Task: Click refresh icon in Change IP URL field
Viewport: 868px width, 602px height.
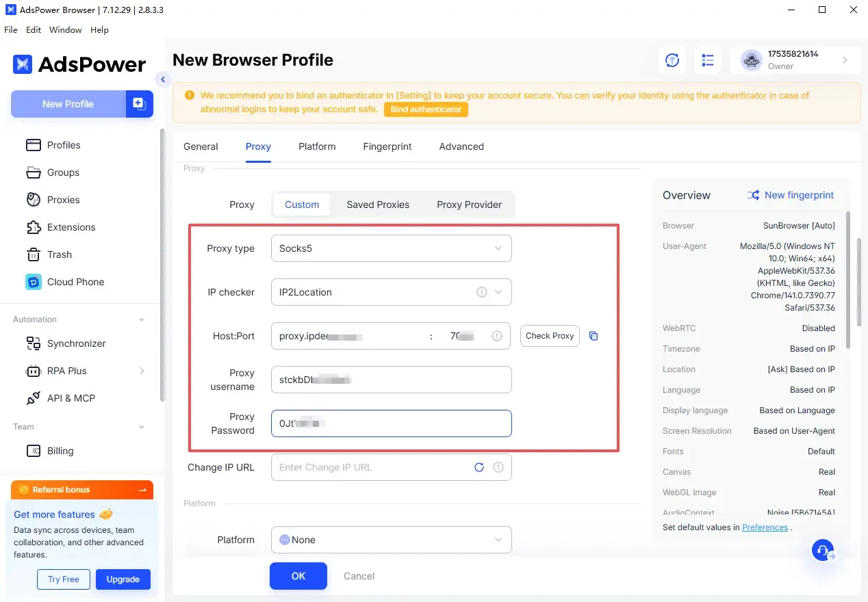Action: pos(479,467)
